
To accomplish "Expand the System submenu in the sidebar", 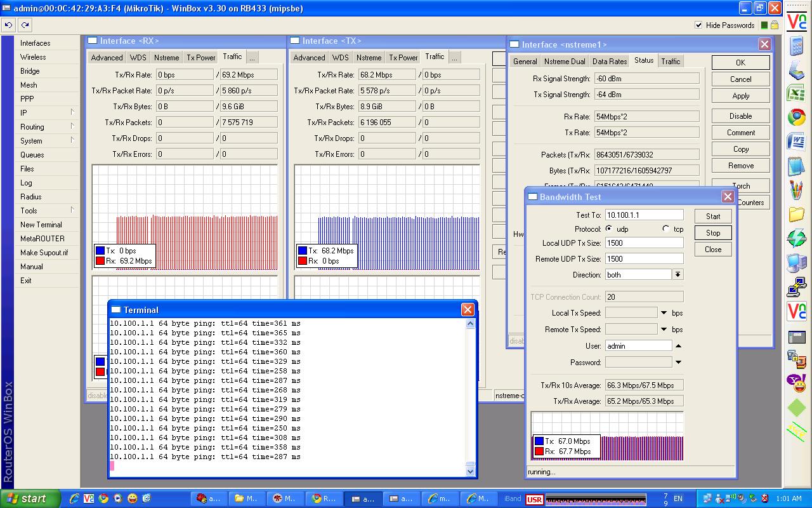I will (72, 140).
